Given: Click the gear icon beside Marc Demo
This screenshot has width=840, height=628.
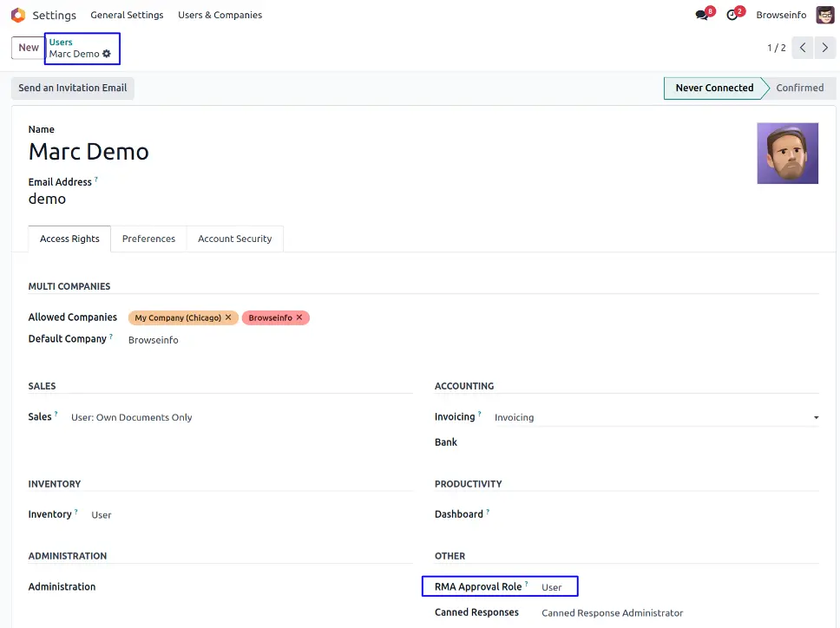Looking at the screenshot, I should click(x=107, y=54).
